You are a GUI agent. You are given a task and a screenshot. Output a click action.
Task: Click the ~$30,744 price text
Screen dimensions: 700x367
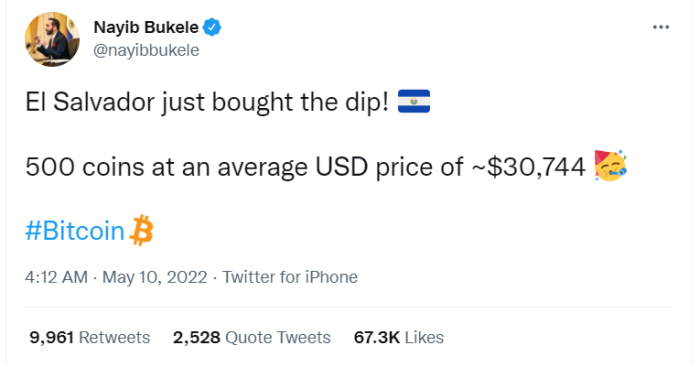coord(528,167)
